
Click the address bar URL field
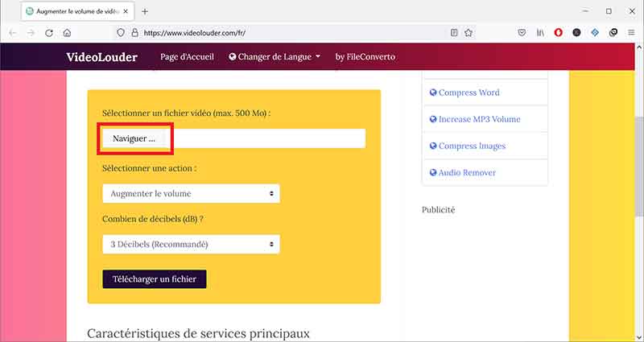tap(294, 33)
